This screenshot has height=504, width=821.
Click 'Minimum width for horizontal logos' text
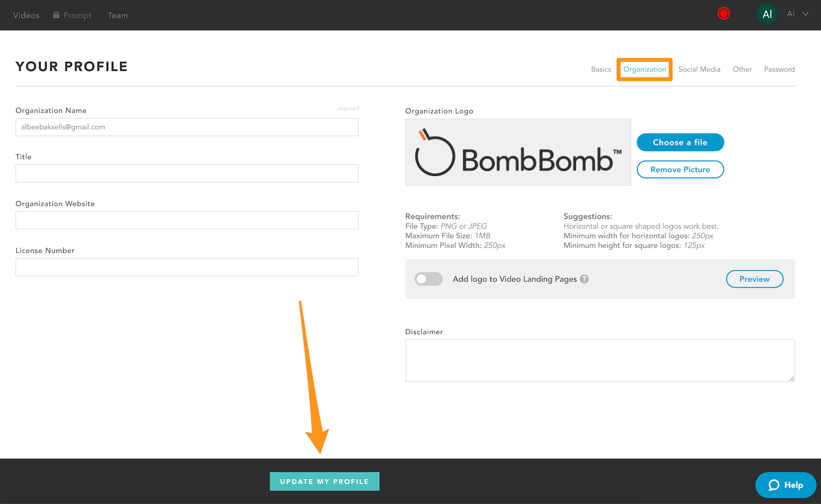pos(638,236)
